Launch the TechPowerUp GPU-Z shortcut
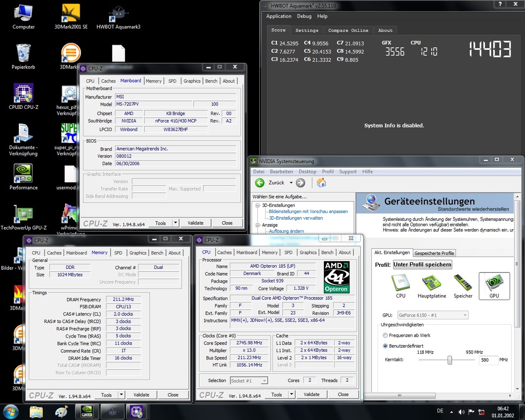Image resolution: width=525 pixels, height=420 pixels. pos(23,217)
